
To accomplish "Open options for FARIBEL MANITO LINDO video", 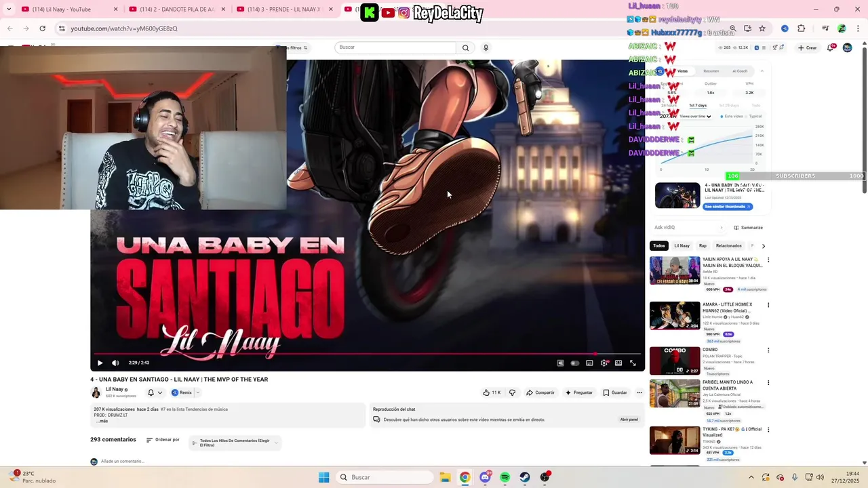I will [768, 383].
